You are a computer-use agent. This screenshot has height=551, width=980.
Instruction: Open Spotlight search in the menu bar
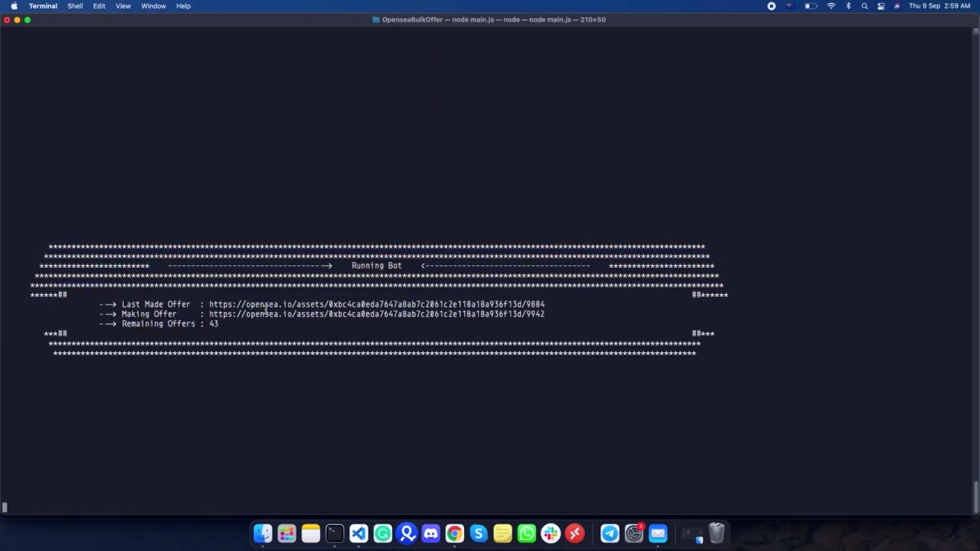864,6
